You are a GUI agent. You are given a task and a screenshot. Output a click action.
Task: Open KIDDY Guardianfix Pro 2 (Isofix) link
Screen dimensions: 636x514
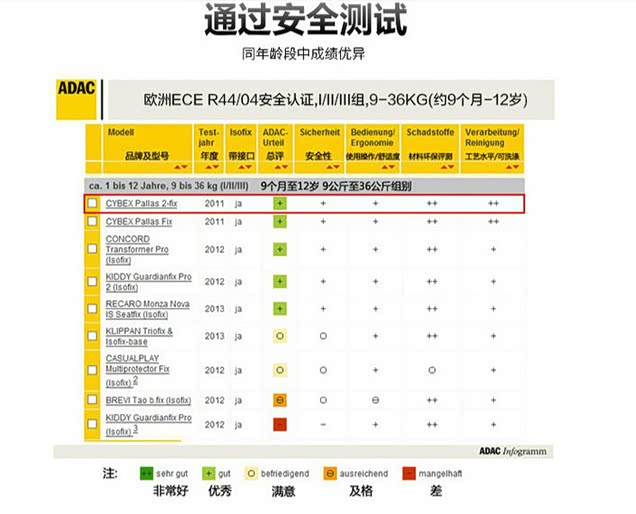pos(148,282)
